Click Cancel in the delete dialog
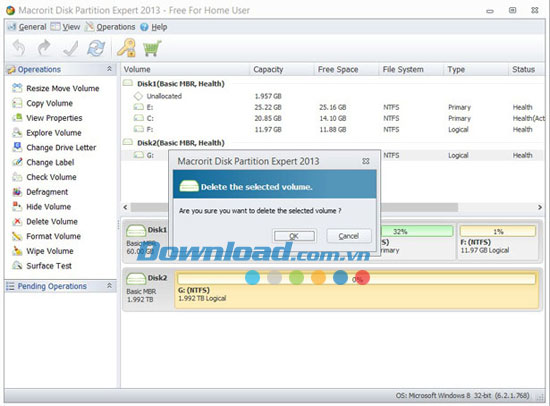The width and height of the screenshot is (550, 406). (x=349, y=236)
